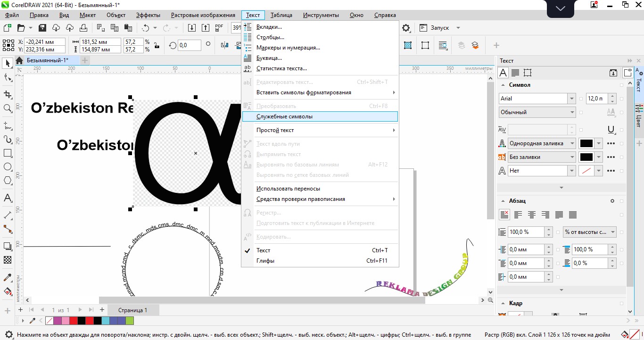Viewport: 644px width, 340px height.
Task: Open the % от высоты символа dropdown
Action: pyautogui.click(x=612, y=232)
